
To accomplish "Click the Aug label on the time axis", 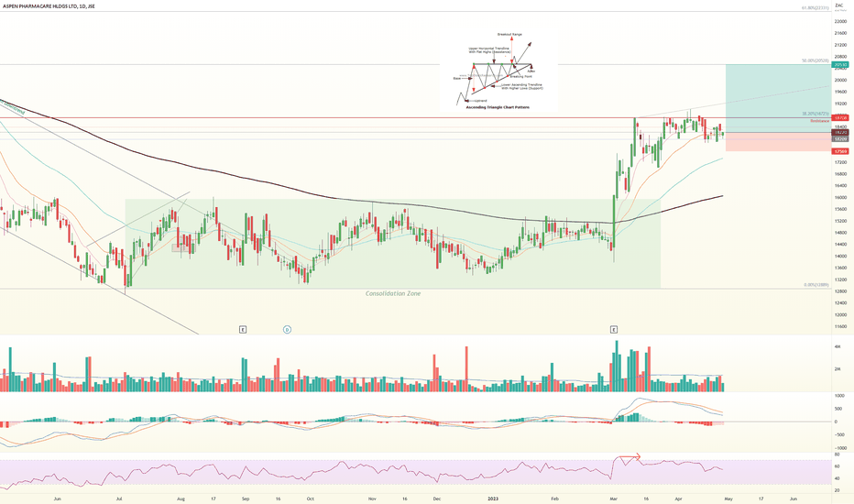I will (x=181, y=499).
